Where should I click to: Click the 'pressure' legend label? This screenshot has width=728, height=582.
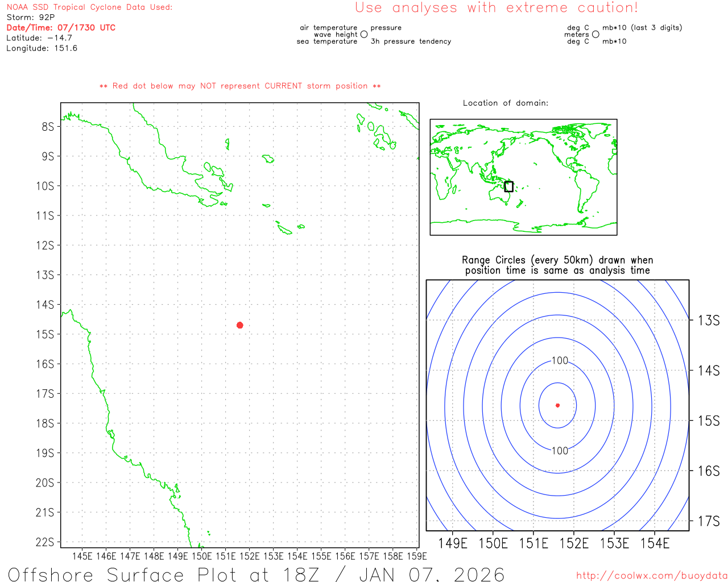click(386, 28)
